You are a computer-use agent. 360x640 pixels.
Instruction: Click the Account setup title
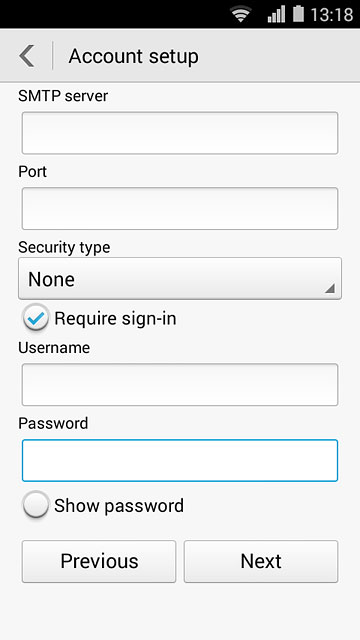pos(133,56)
